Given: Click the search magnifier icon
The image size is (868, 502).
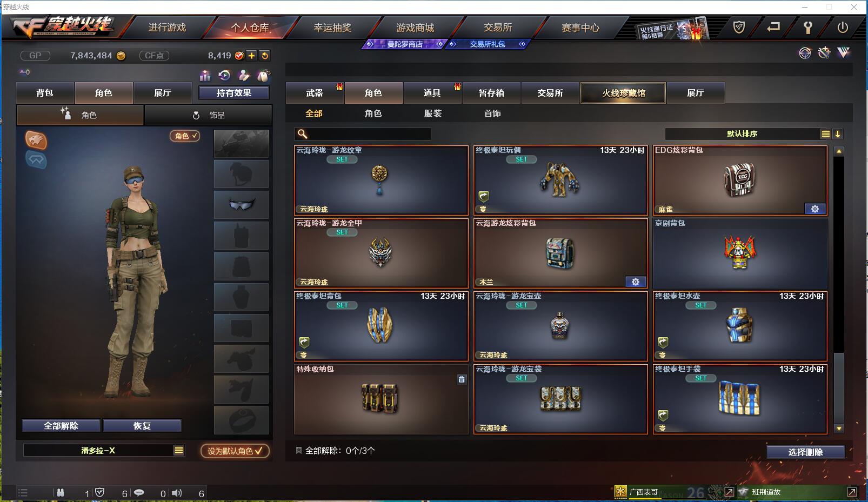Looking at the screenshot, I should [x=303, y=133].
